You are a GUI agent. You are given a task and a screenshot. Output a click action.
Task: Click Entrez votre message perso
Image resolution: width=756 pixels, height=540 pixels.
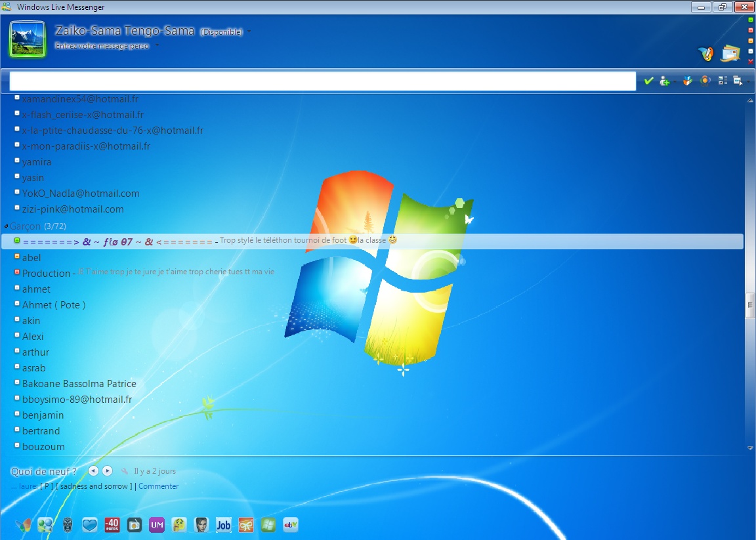[102, 46]
